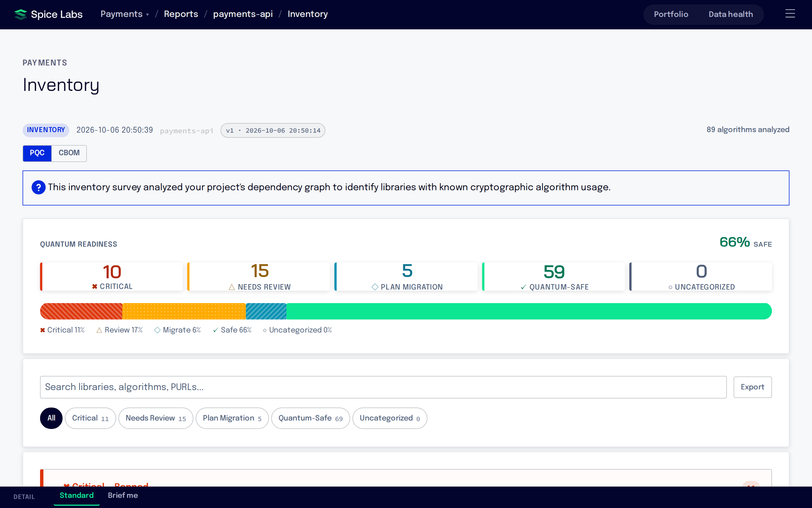Click the 66% SAFE score
This screenshot has height=508, width=812.
pos(745,242)
